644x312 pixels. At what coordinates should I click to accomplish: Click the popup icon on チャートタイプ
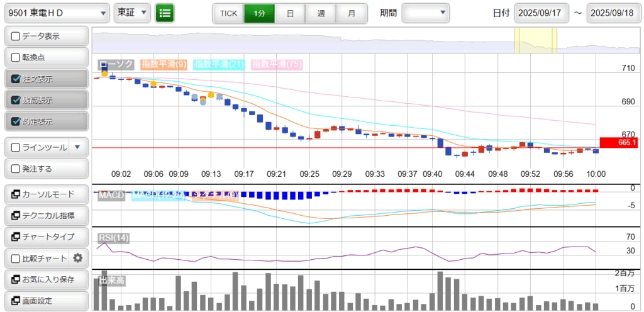pyautogui.click(x=16, y=237)
